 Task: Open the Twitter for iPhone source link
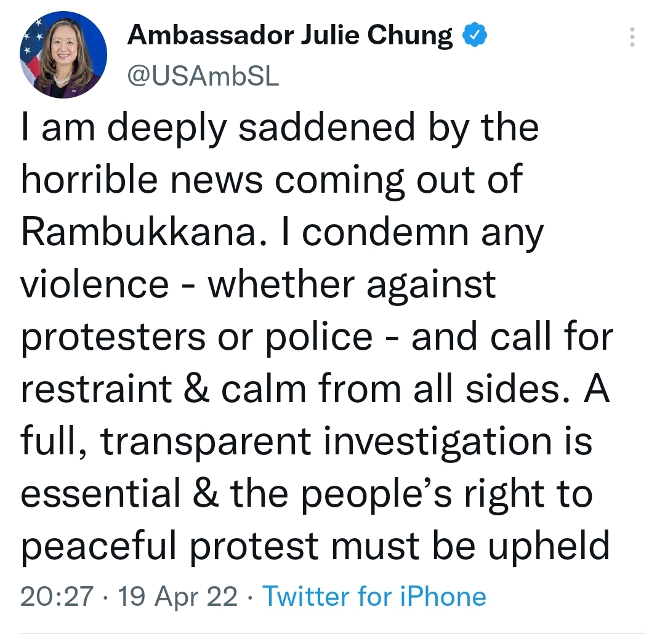coord(374,596)
